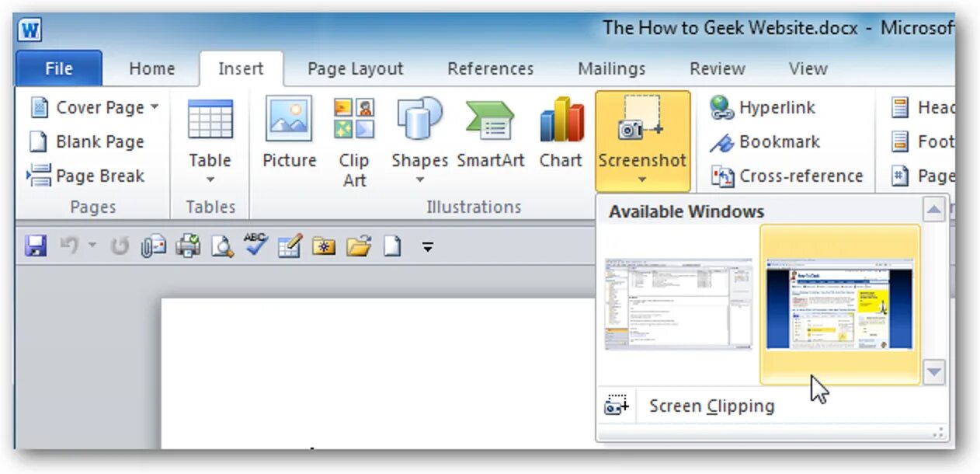This screenshot has width=980, height=474.
Task: Click the Screenshot camera icon
Action: (641, 119)
